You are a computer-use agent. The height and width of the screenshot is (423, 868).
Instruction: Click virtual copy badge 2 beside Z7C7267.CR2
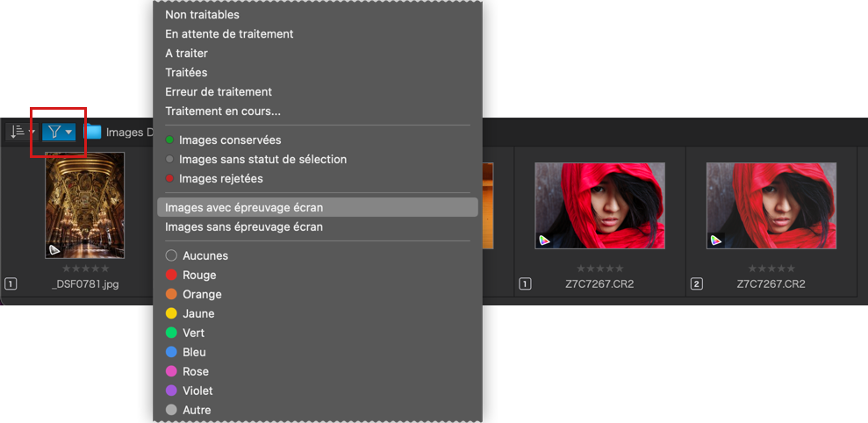pos(697,284)
